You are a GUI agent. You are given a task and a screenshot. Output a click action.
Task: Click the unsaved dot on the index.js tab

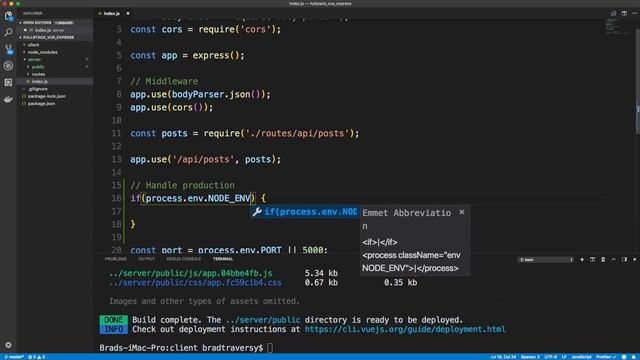pyautogui.click(x=128, y=13)
